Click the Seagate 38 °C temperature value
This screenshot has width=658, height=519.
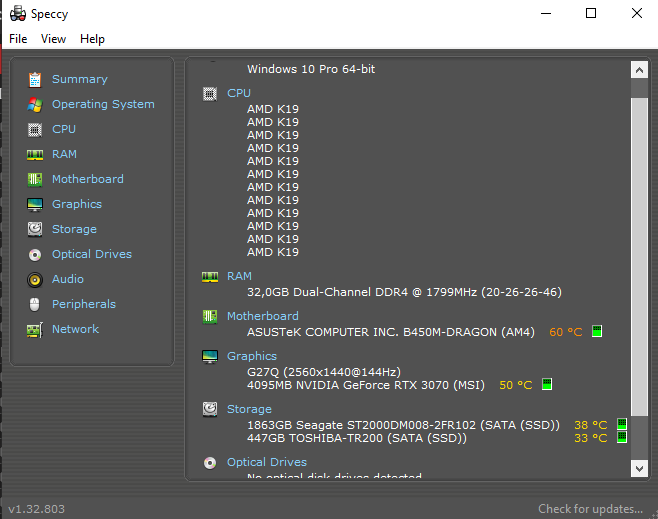(590, 425)
